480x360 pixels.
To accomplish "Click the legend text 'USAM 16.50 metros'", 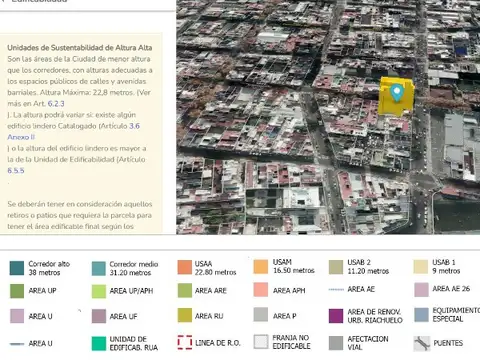I will click(x=294, y=266).
